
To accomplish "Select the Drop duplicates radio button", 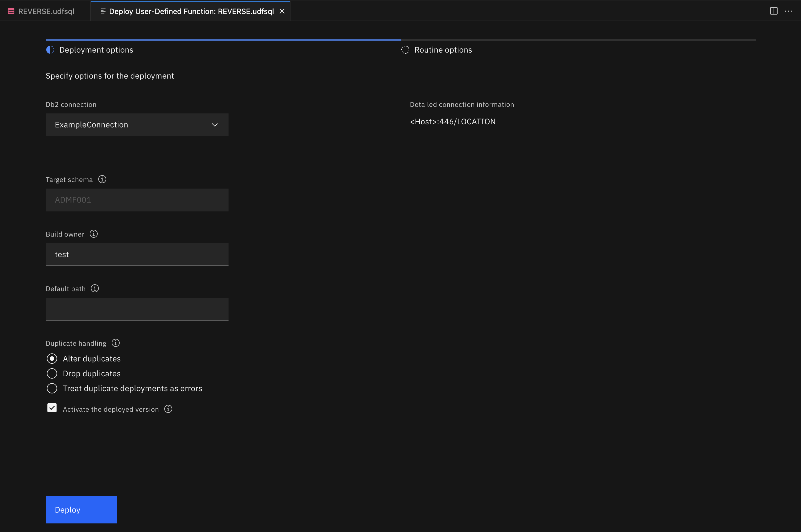I will pos(52,373).
